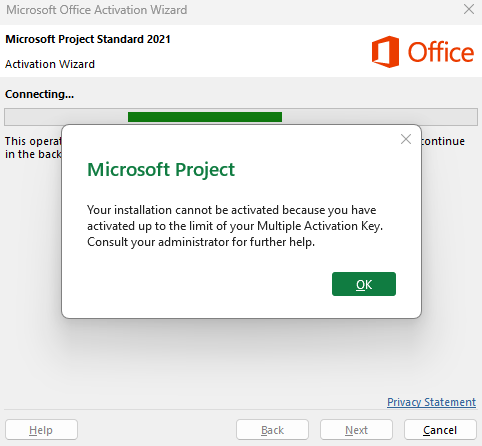The width and height of the screenshot is (482, 446).
Task: Click the orange Office logo icon
Action: (385, 52)
